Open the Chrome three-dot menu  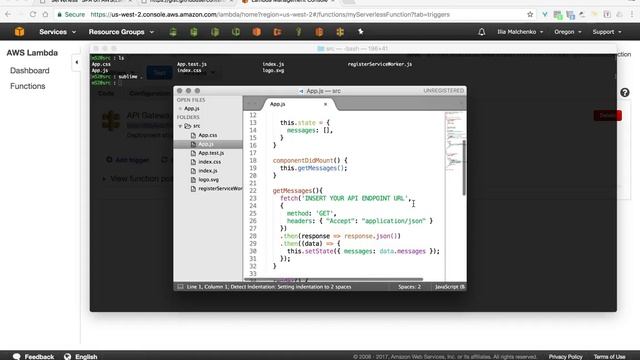[x=632, y=14]
